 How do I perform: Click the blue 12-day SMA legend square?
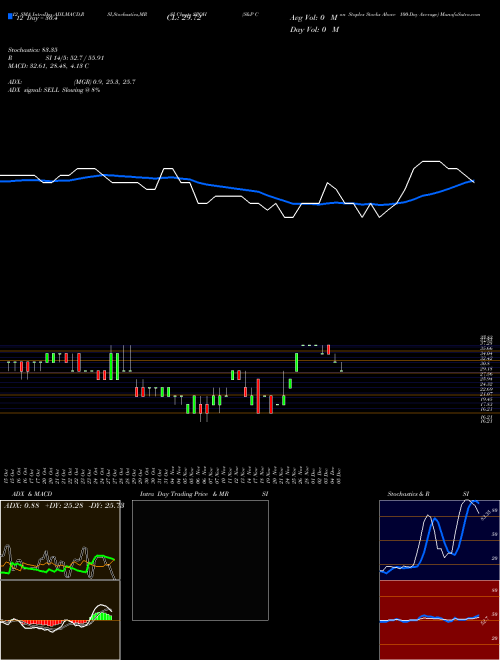click(10, 16)
